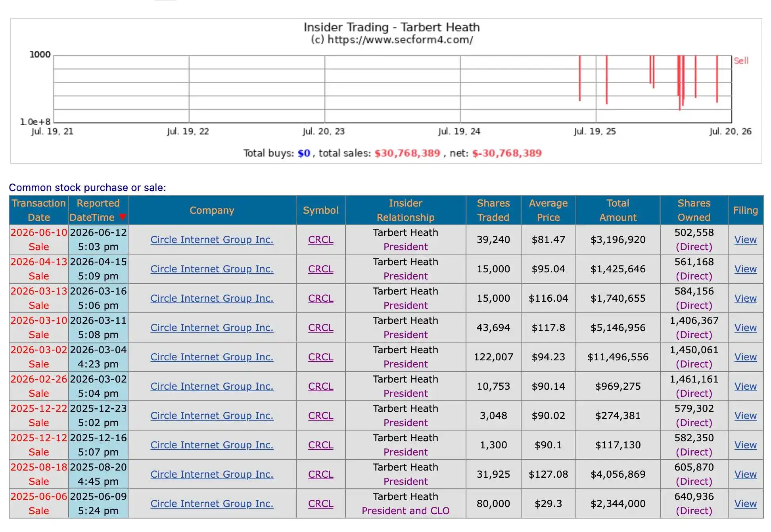The image size is (771, 532).
Task: Click the chart title 'Insider Trading - Tarbert Heath'
Action: tap(391, 27)
